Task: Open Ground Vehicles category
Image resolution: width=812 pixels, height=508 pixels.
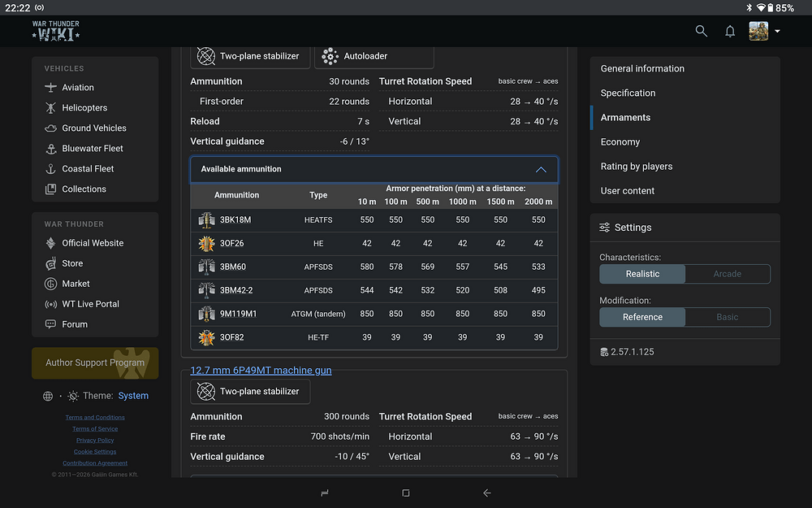Action: [x=93, y=128]
